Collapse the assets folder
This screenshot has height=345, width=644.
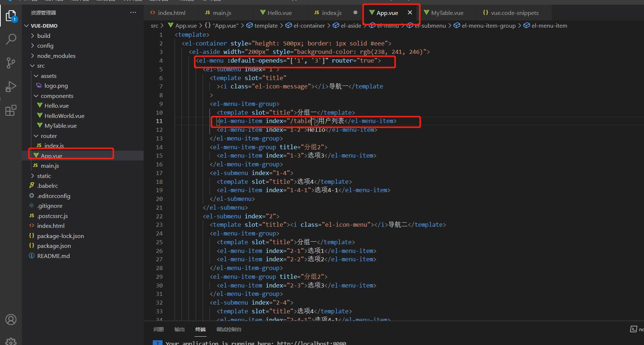click(36, 76)
